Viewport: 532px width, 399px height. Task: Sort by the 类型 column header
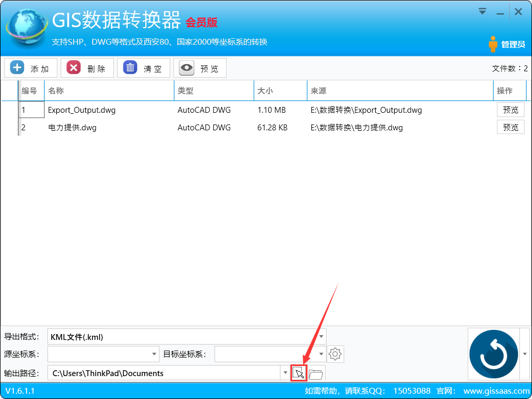click(x=214, y=90)
